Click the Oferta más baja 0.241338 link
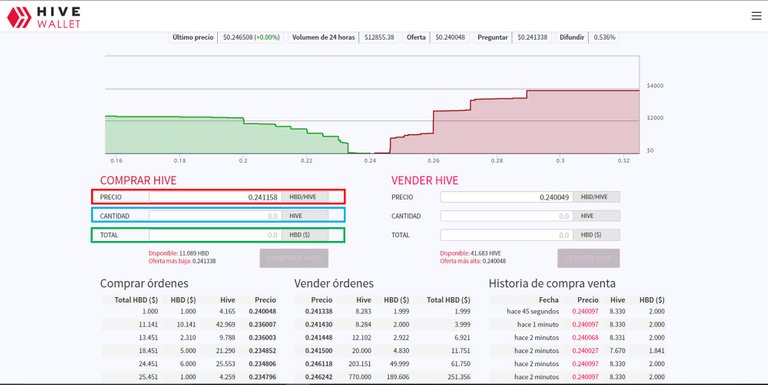This screenshot has height=385, width=768. pos(182,261)
